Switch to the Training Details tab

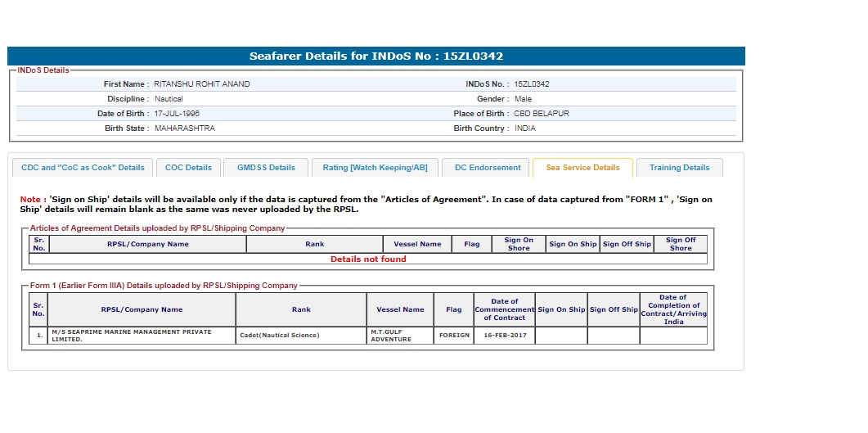pos(679,168)
